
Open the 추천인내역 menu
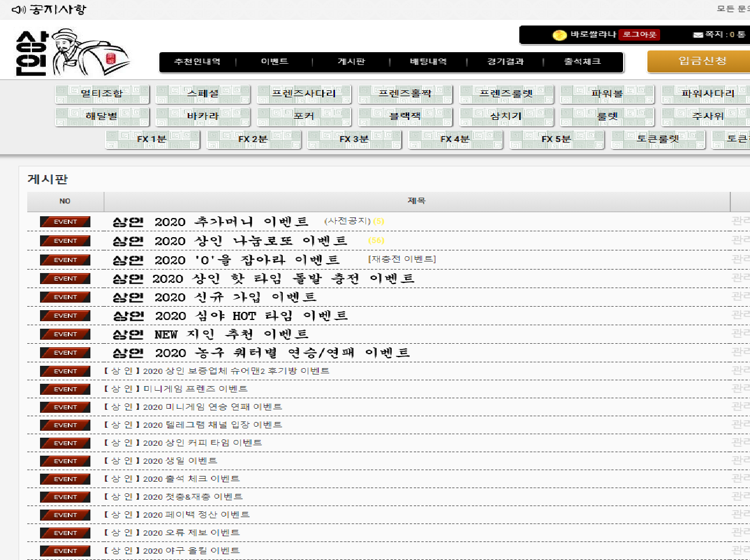tap(197, 62)
